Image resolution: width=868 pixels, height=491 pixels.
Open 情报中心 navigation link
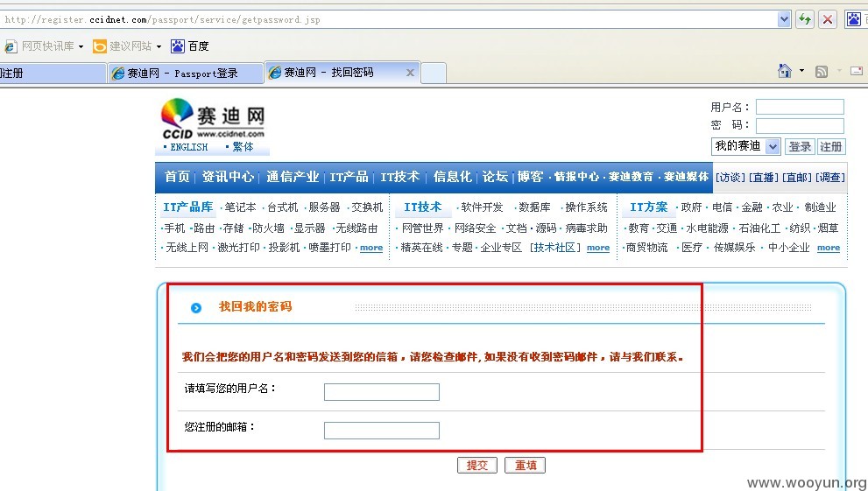pyautogui.click(x=576, y=177)
